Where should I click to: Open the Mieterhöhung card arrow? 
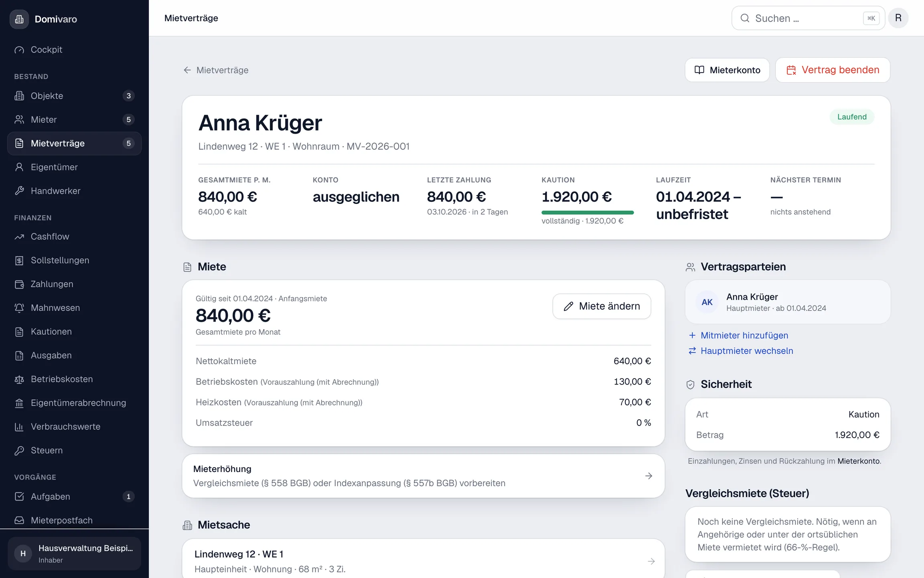coord(648,476)
